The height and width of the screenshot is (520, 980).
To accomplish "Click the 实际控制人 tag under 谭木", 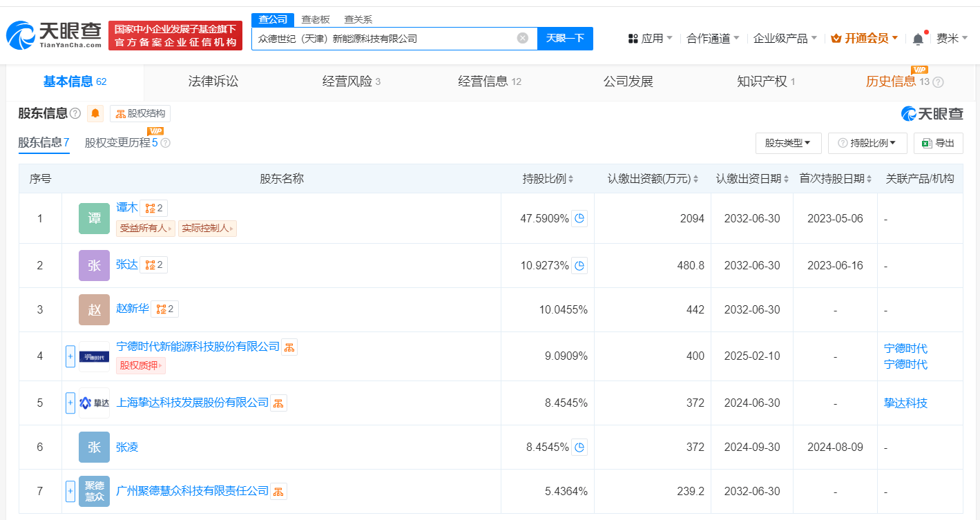I will (x=207, y=228).
